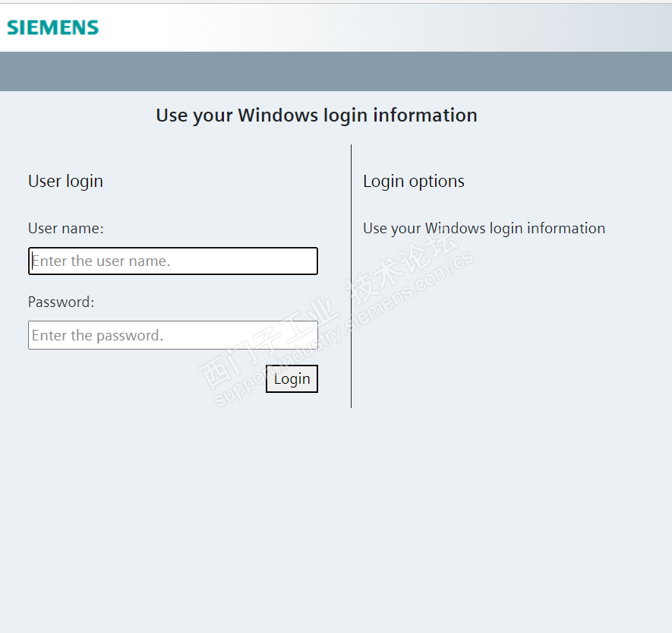Click the "User name:" field label
Image resolution: width=672 pixels, height=633 pixels.
66,229
